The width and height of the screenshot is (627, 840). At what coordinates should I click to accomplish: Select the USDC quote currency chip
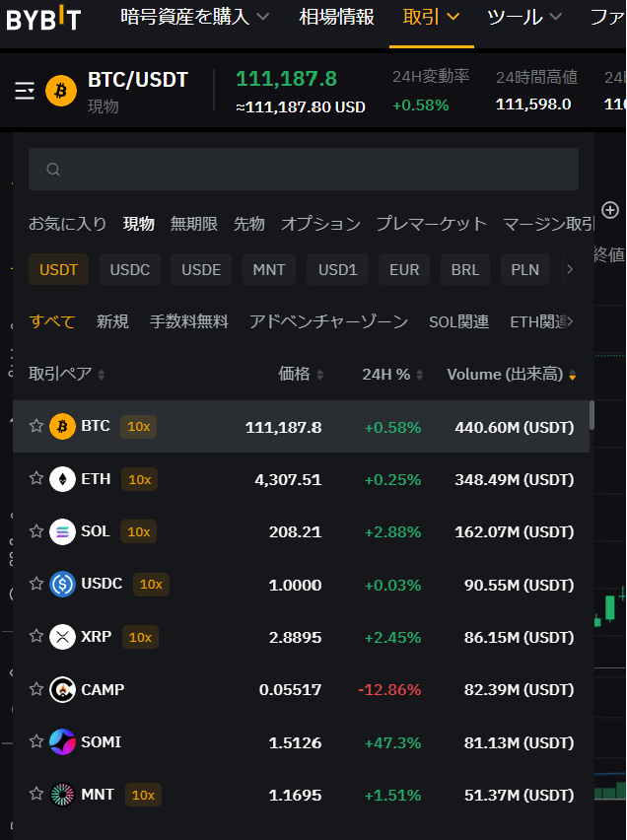tap(130, 269)
